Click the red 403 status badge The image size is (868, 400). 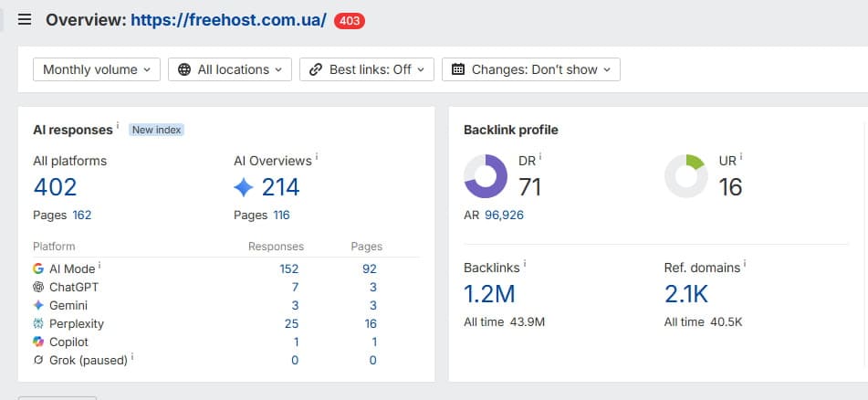350,21
